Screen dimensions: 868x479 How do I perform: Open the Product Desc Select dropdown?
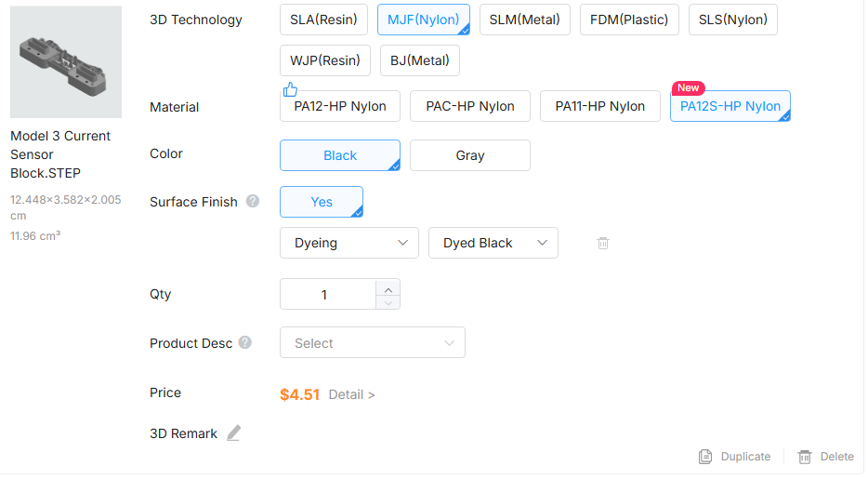372,343
